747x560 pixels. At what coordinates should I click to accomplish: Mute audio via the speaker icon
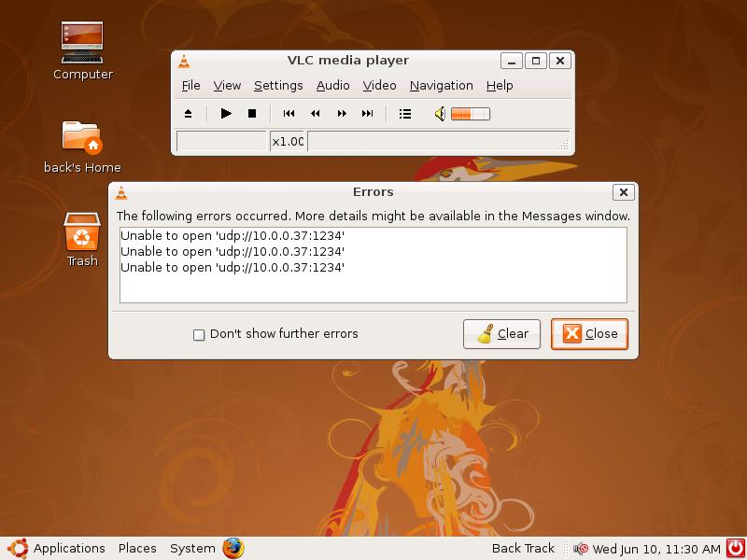440,114
